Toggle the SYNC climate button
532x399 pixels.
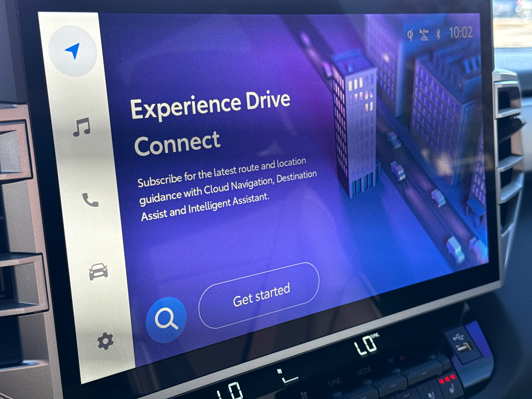[335, 383]
